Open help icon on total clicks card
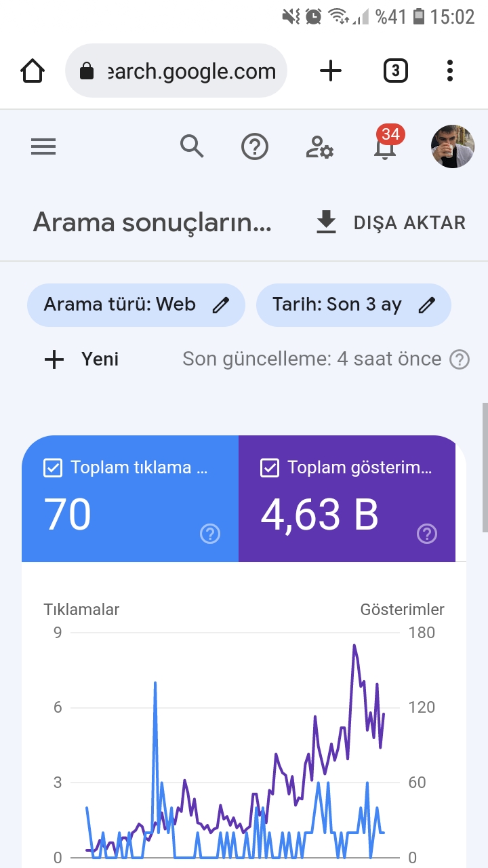This screenshot has width=488, height=868. pyautogui.click(x=210, y=534)
